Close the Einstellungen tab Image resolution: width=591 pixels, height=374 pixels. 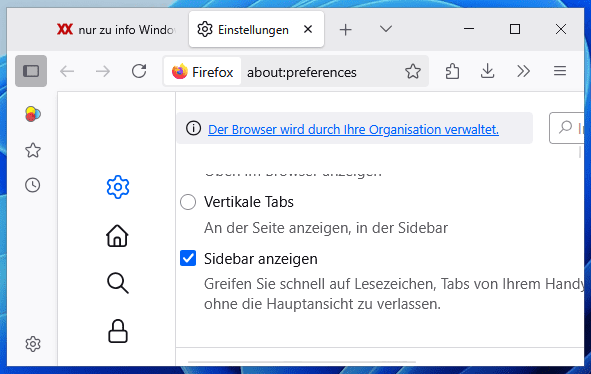[308, 29]
